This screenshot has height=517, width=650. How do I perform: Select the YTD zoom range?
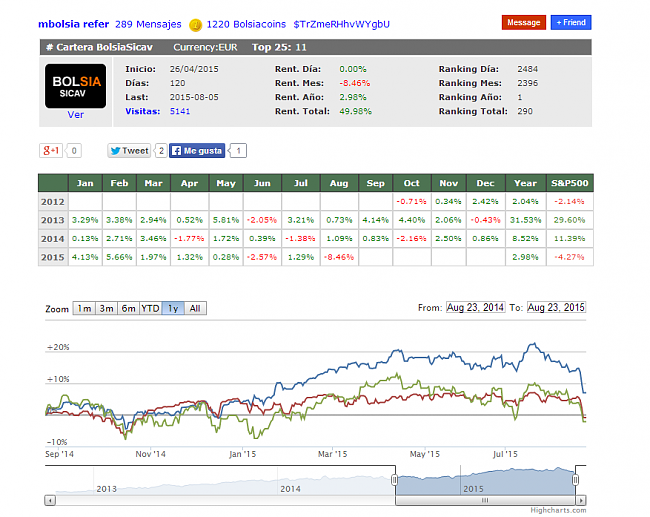coord(150,308)
